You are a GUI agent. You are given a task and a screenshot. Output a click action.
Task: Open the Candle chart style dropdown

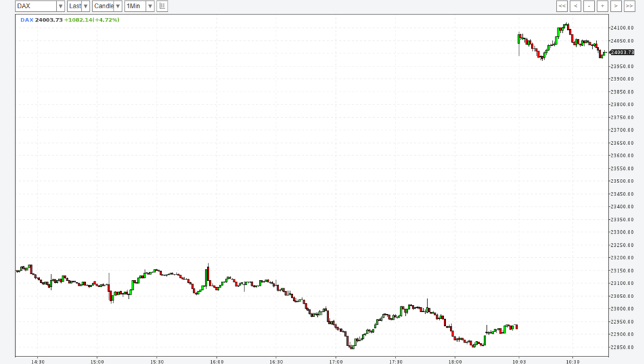[118, 6]
